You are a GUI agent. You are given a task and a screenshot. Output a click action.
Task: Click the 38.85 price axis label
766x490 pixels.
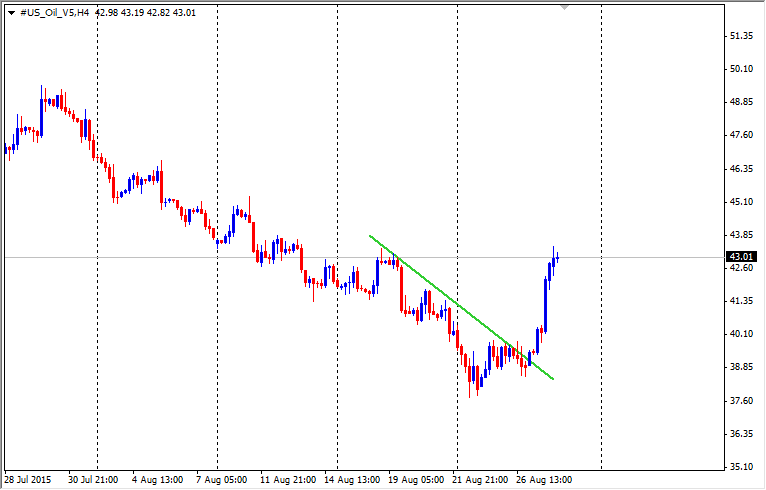click(x=741, y=367)
